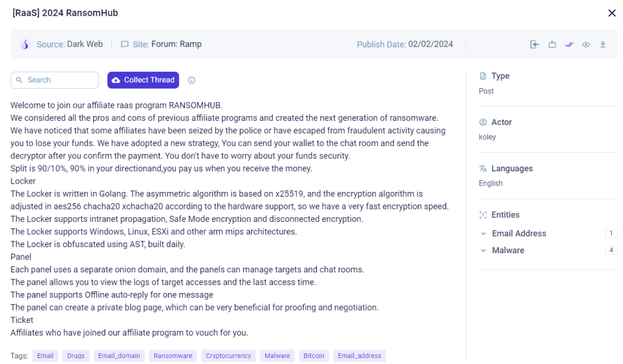This screenshot has height=364, width=623.
Task: Click the Post type value
Action: 486,92
